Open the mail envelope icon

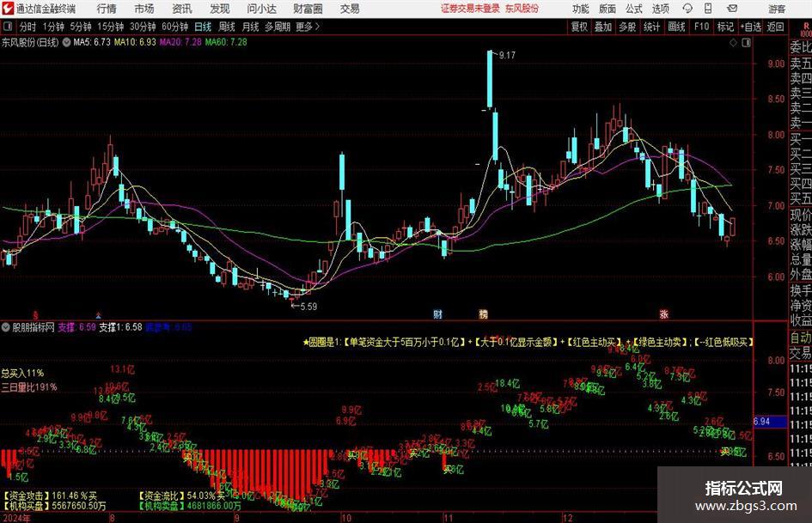click(x=732, y=9)
